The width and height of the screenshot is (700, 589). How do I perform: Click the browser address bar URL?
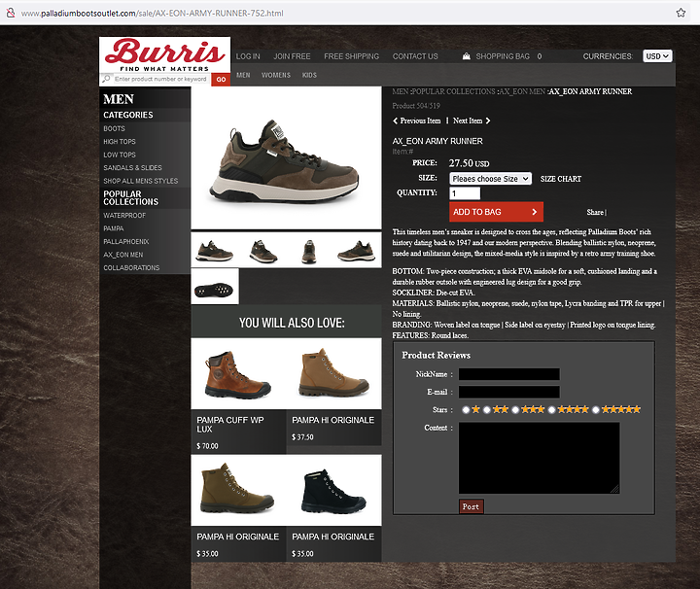(x=153, y=14)
